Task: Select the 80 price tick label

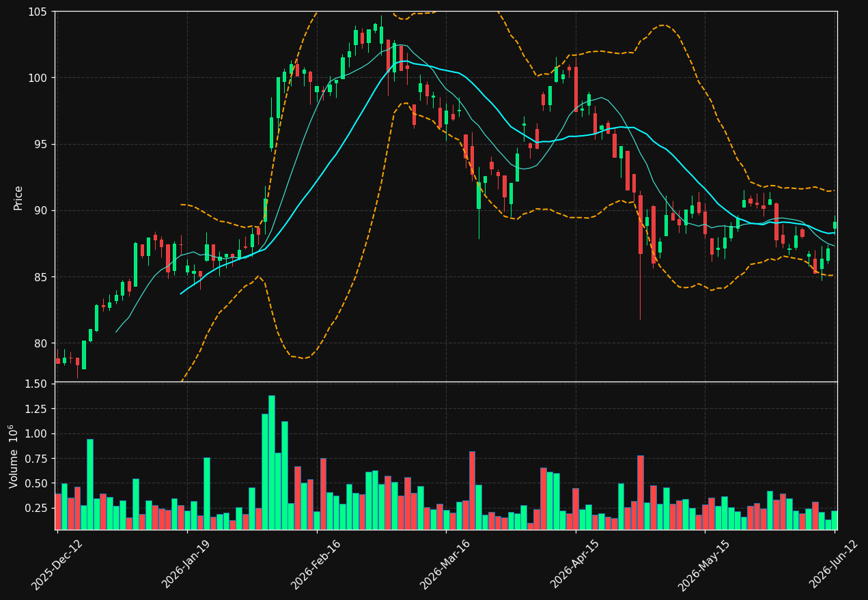Action: [x=40, y=343]
